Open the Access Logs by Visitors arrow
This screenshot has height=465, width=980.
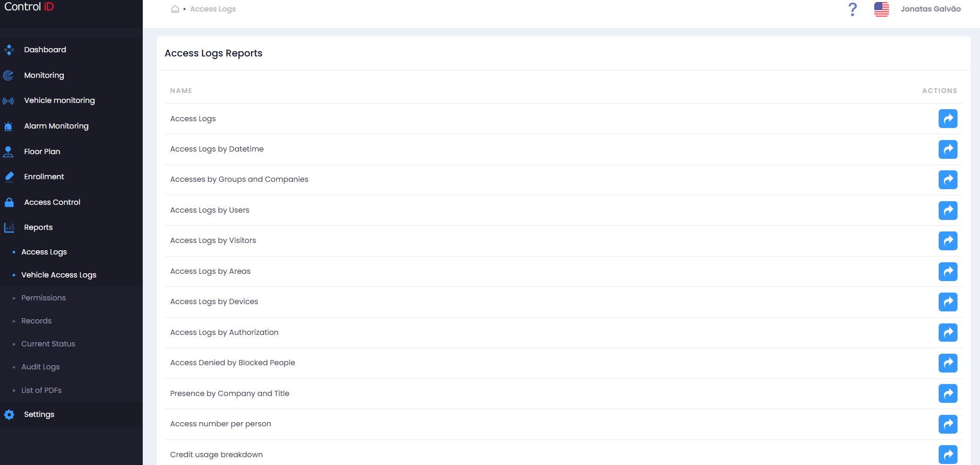click(948, 241)
